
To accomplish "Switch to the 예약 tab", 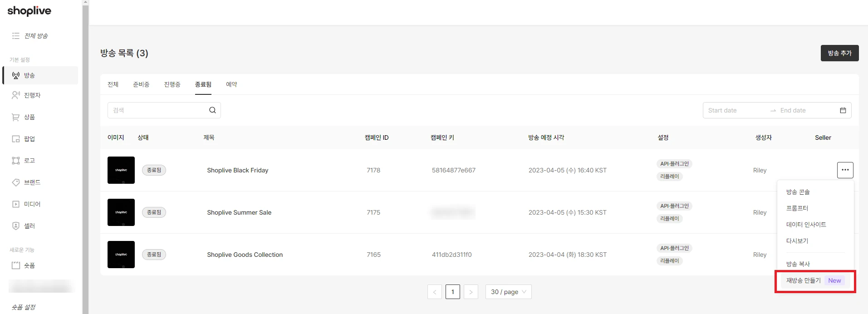I will click(x=231, y=84).
